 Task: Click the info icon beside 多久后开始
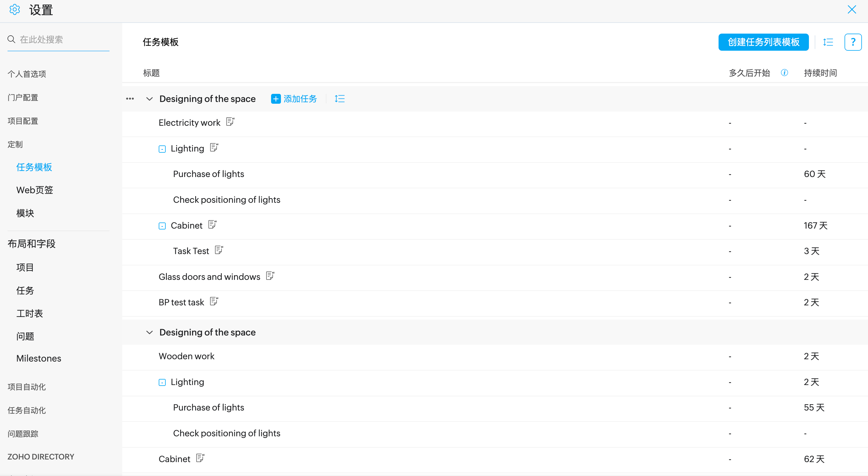coord(784,73)
